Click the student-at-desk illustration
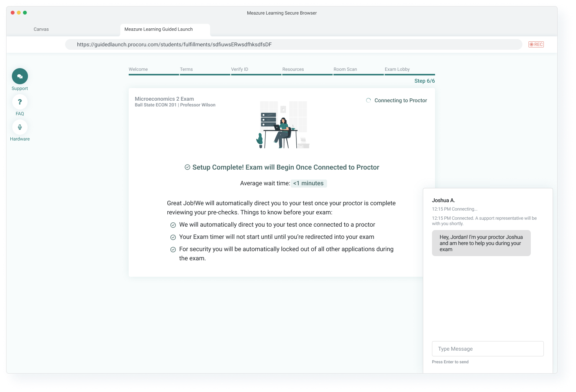This screenshot has width=576, height=392. [283, 125]
